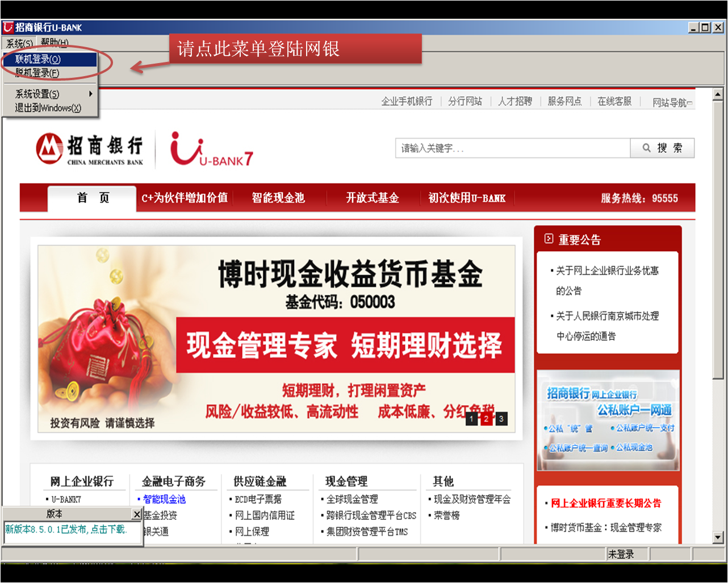Open 跨银行现金管理平台CBS link

click(x=371, y=515)
